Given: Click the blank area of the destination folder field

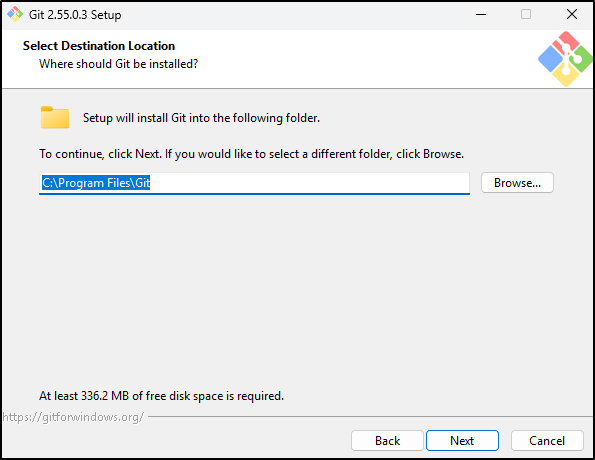Looking at the screenshot, I should [x=309, y=183].
